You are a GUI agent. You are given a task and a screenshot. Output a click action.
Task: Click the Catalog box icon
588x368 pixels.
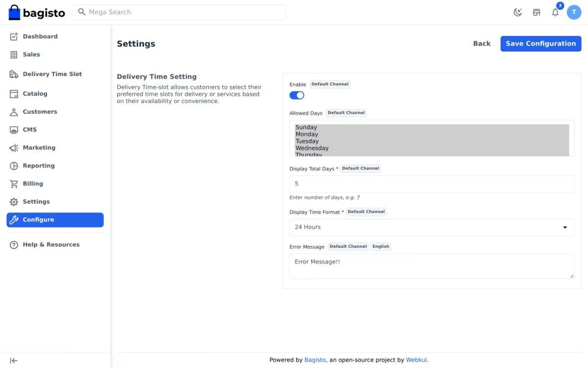14,94
